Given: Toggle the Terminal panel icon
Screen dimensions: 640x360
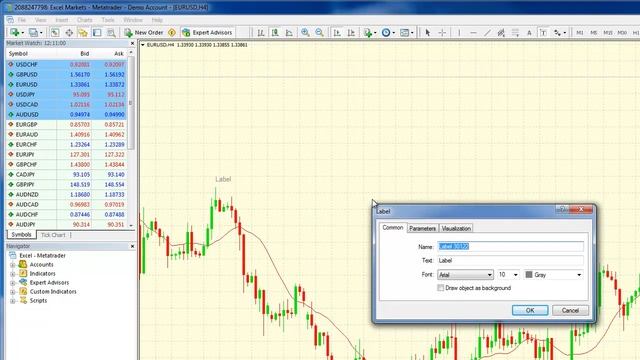Looking at the screenshot, I should 97,33.
